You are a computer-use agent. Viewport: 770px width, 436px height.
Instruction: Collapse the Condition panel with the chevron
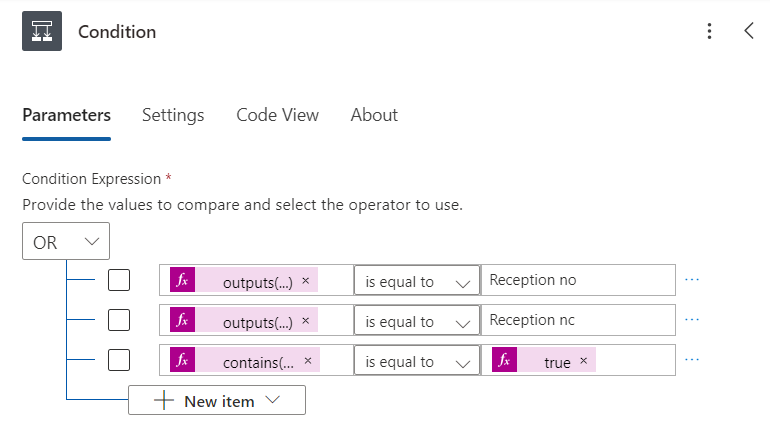749,31
